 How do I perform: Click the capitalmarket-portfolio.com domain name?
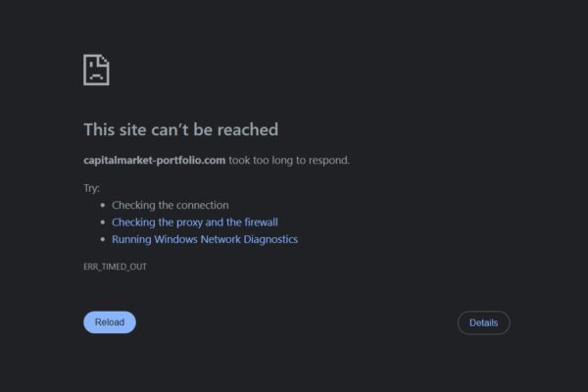pyautogui.click(x=154, y=160)
